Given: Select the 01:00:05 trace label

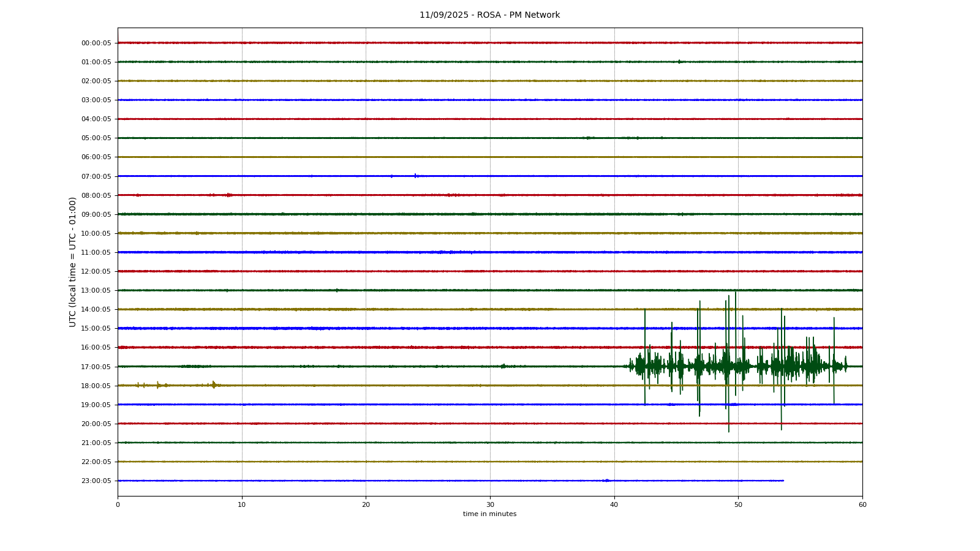Looking at the screenshot, I should tap(96, 62).
